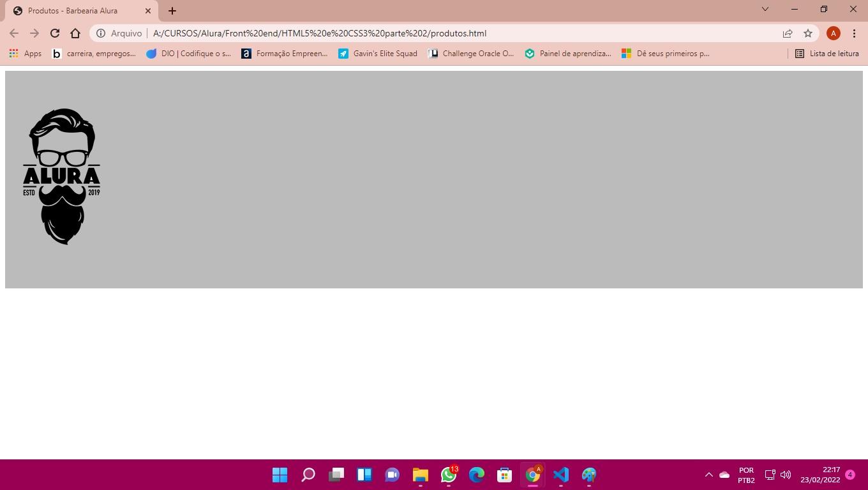868x490 pixels.
Task: Click the Alura barbershop logo image
Action: (x=62, y=177)
